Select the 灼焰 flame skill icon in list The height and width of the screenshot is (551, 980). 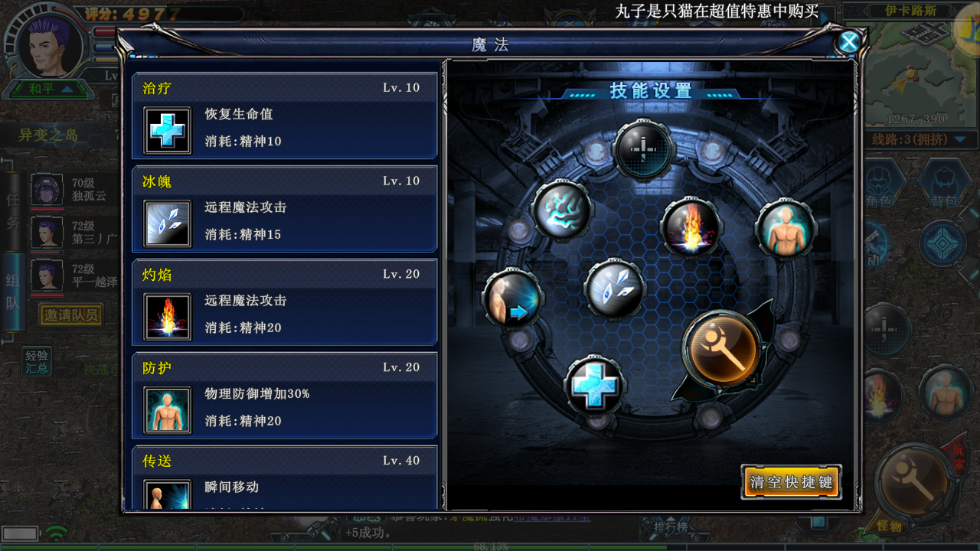pos(167,317)
